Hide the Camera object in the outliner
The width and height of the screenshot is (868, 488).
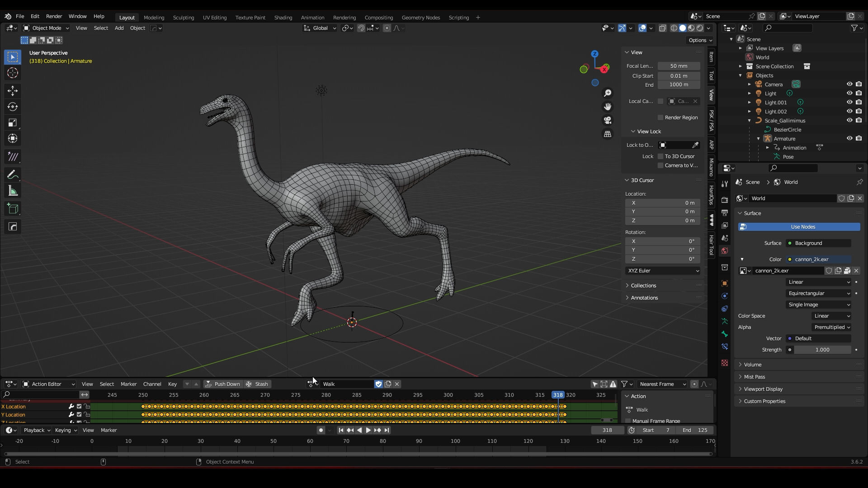[849, 84]
